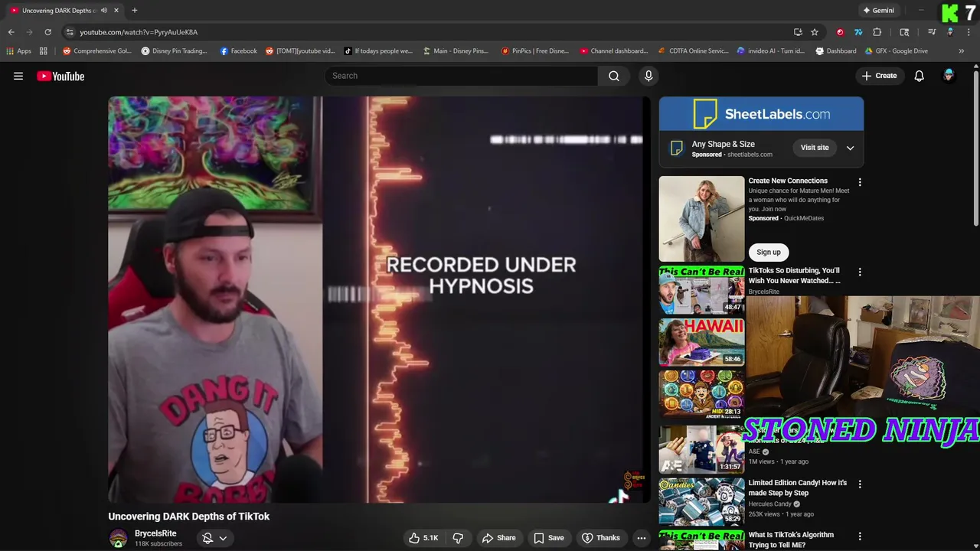Screen dimensions: 980x551
Task: Open the PinPics Free Disney bookmark
Action: [x=535, y=51]
